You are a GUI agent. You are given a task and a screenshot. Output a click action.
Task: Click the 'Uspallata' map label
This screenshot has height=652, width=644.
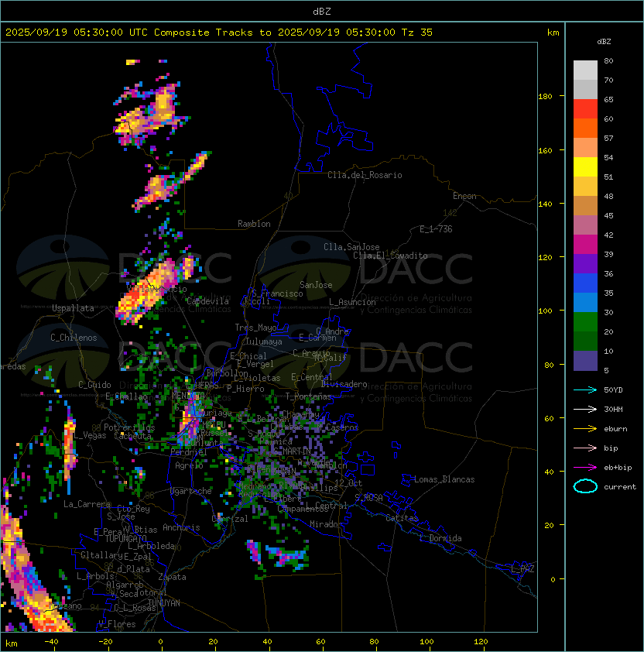73,308
